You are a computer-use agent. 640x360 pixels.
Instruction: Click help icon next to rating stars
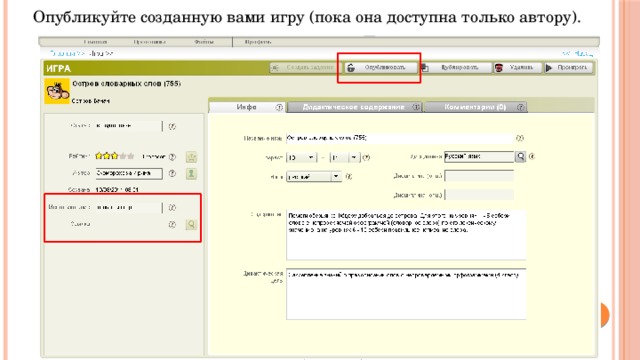coord(172,157)
